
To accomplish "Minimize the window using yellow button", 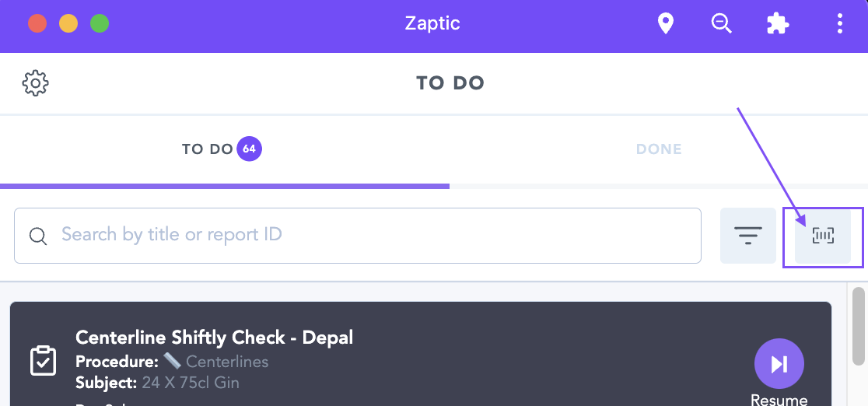I will tap(68, 24).
